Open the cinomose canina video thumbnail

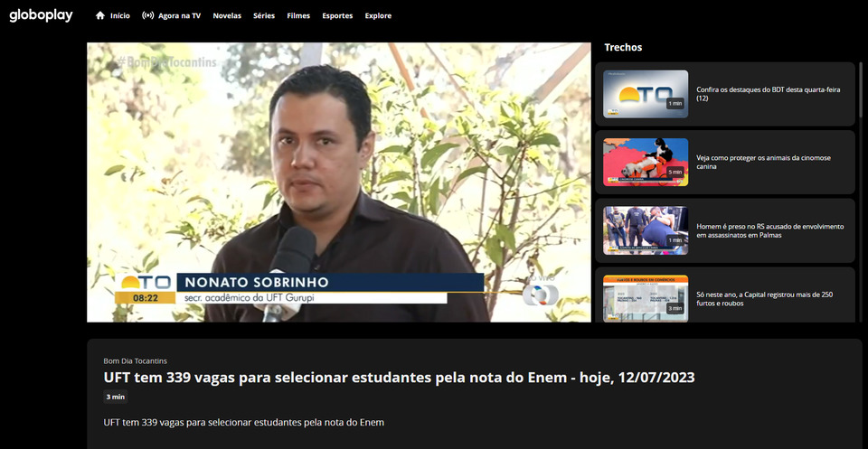[x=646, y=162]
